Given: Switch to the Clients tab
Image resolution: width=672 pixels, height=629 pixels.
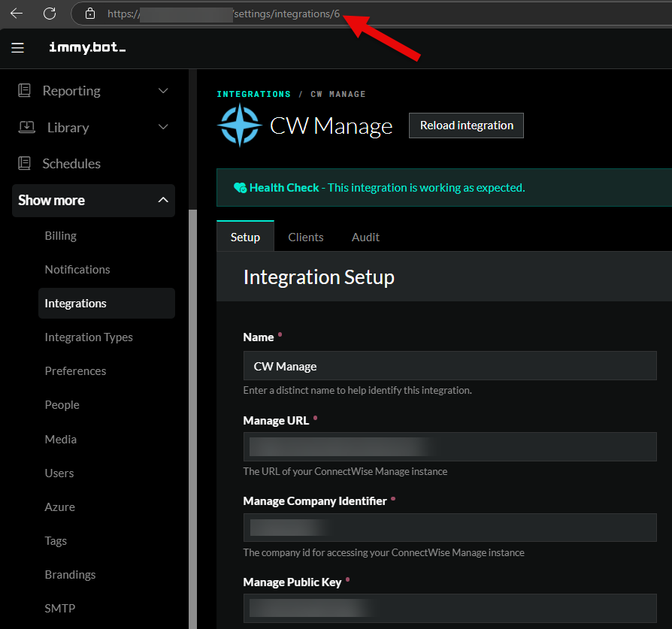Looking at the screenshot, I should (x=305, y=237).
